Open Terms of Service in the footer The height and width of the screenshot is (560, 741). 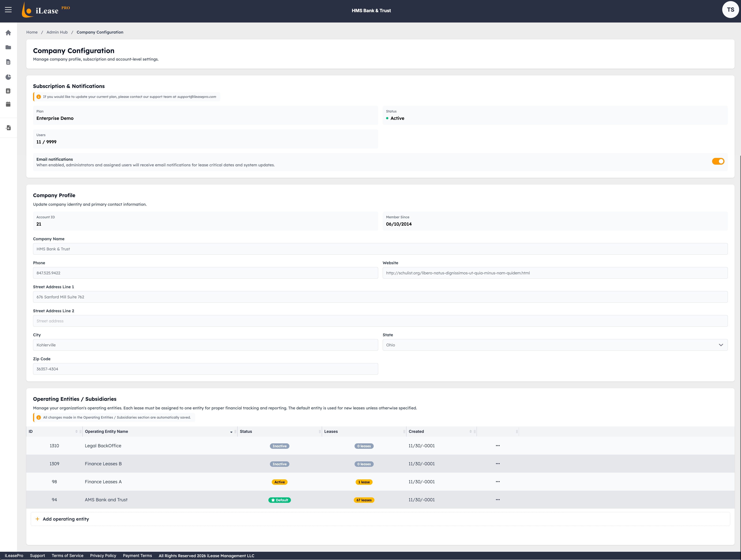(67, 556)
